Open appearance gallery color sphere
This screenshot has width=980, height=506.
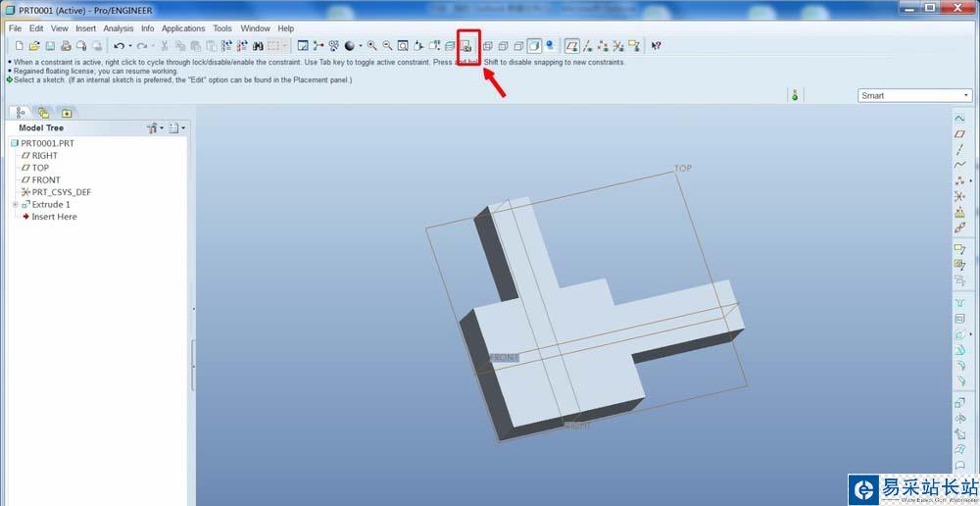point(350,46)
